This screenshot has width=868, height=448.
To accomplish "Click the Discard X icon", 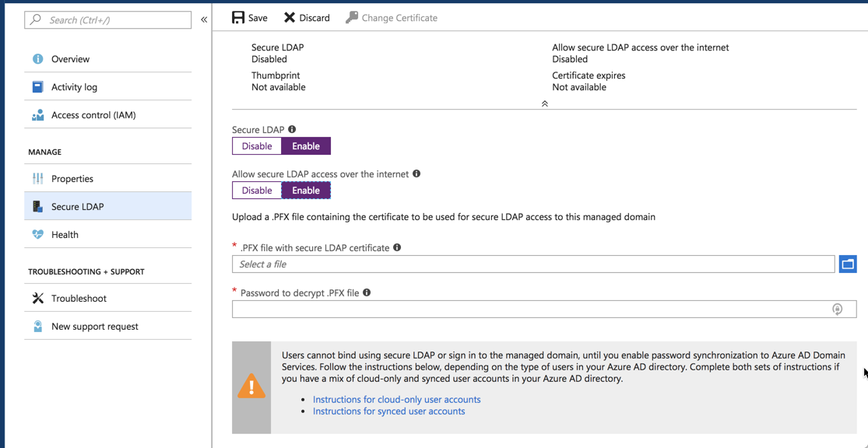I will coord(290,18).
